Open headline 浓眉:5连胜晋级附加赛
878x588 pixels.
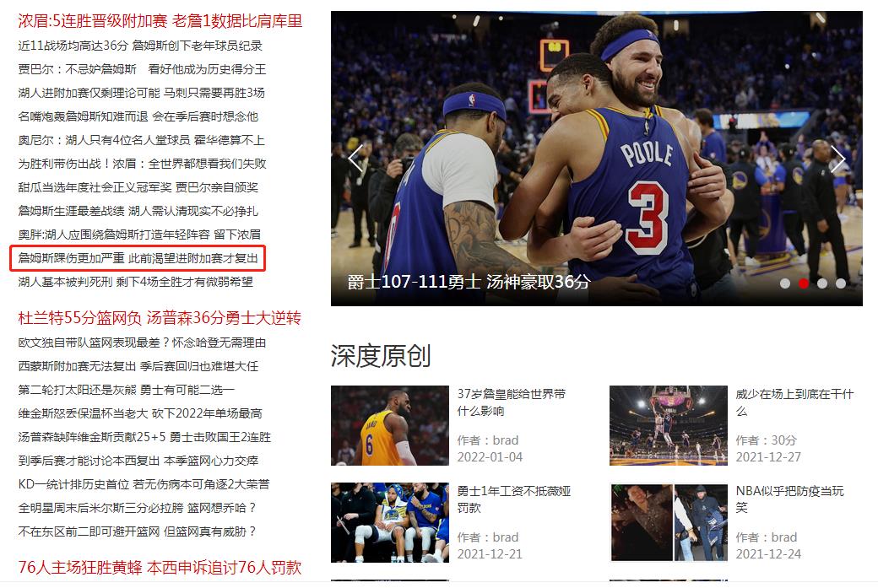tap(92, 21)
